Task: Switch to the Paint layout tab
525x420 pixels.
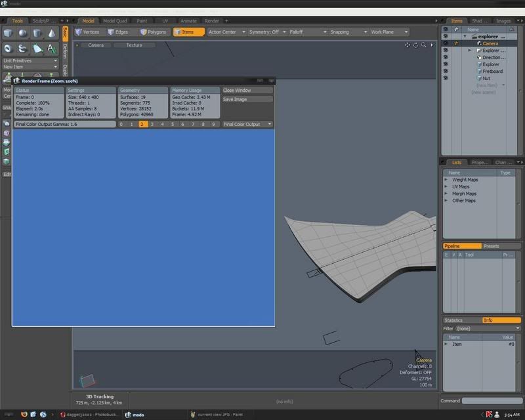Action: pyautogui.click(x=142, y=21)
